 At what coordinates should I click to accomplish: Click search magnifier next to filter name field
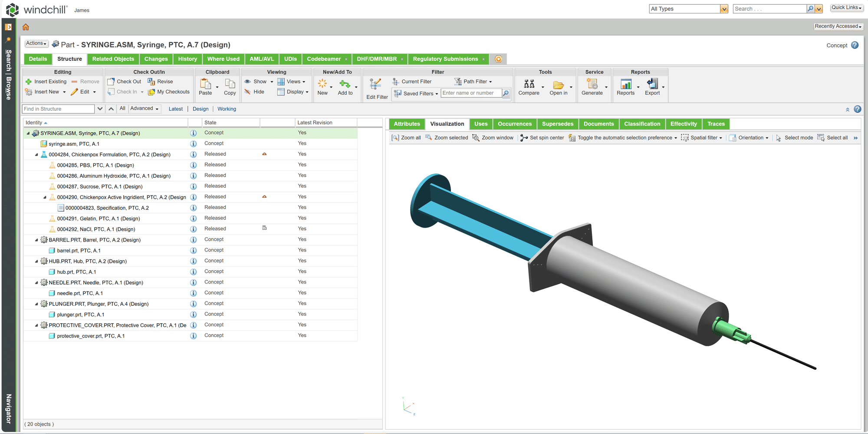click(506, 93)
